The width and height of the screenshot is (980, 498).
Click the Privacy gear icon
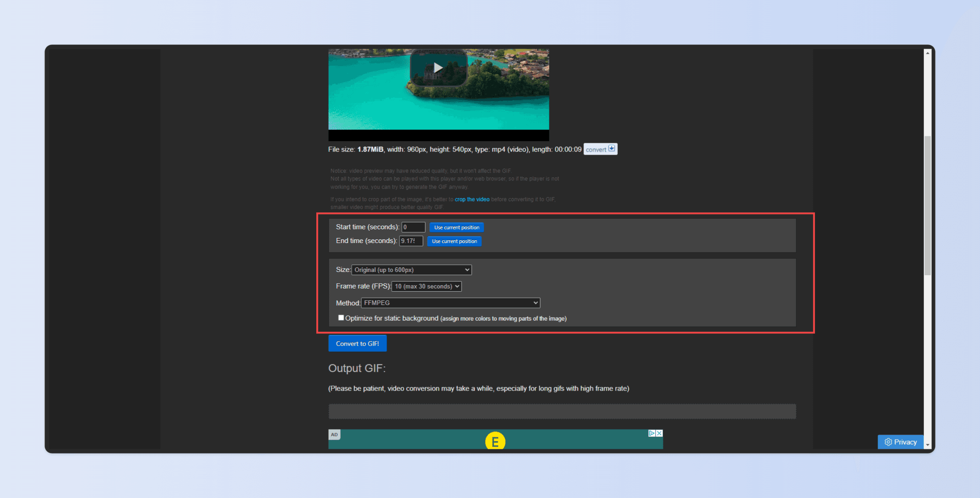click(x=888, y=442)
